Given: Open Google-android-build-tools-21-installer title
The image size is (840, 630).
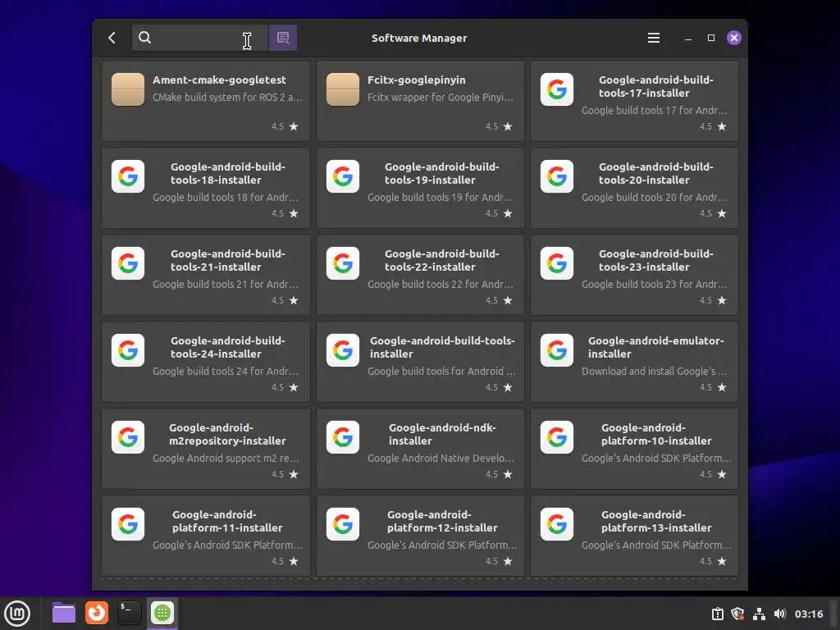Looking at the screenshot, I should [x=228, y=260].
